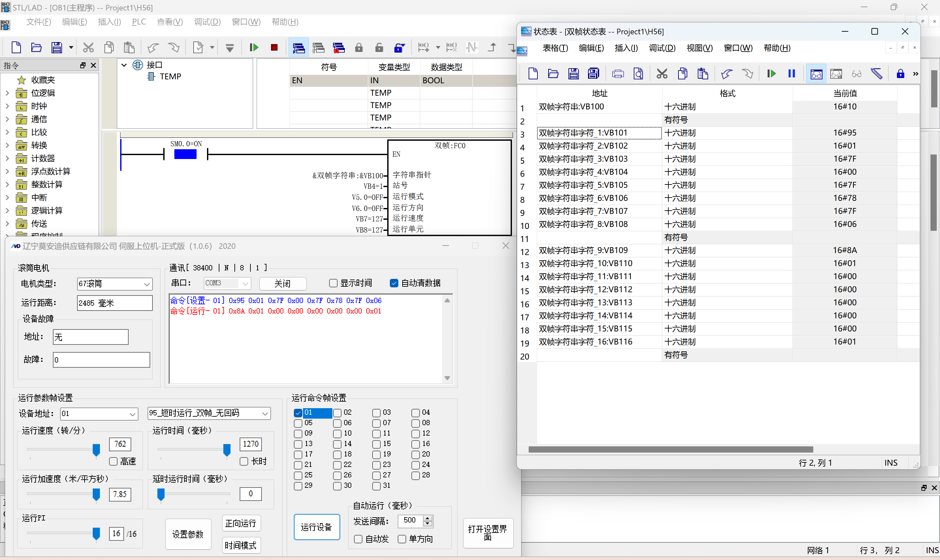
Task: Click the 打开设置界面 button
Action: [488, 533]
